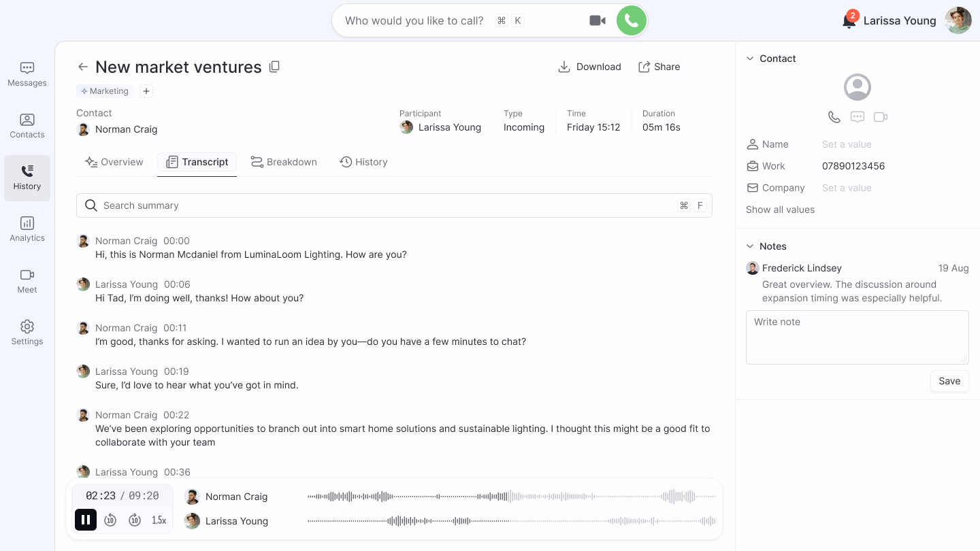Share this call
The width and height of the screenshot is (980, 551).
(659, 67)
